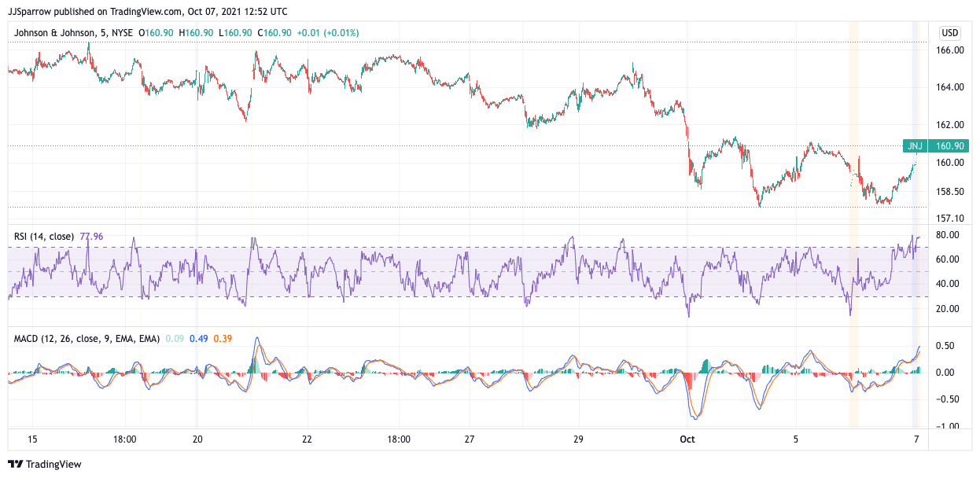Click the date label 7 on time axis

click(x=916, y=439)
